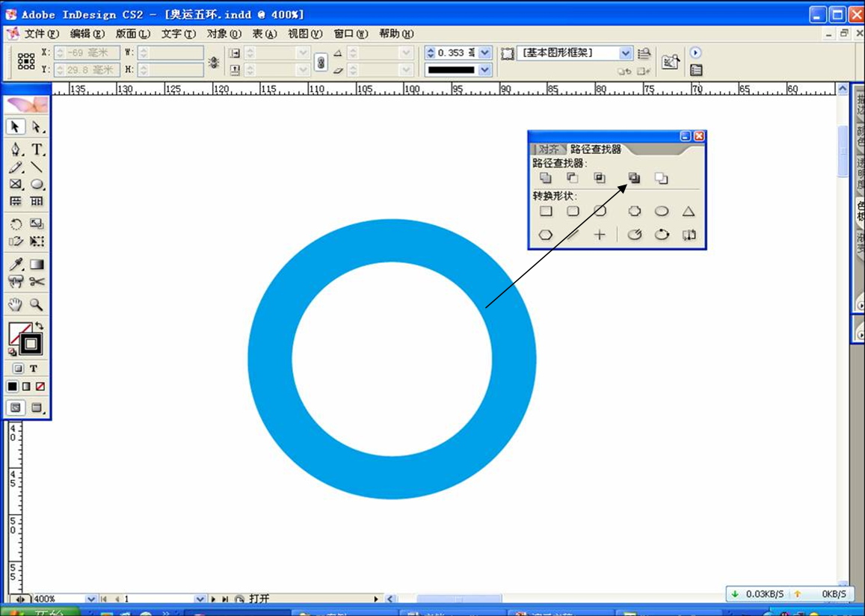The image size is (865, 616).
Task: Activate the Type tool
Action: click(37, 149)
